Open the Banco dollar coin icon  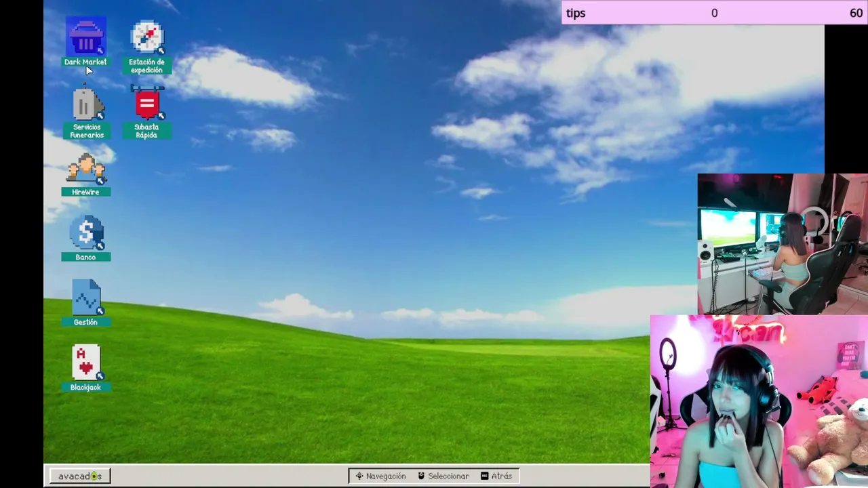pos(86,232)
